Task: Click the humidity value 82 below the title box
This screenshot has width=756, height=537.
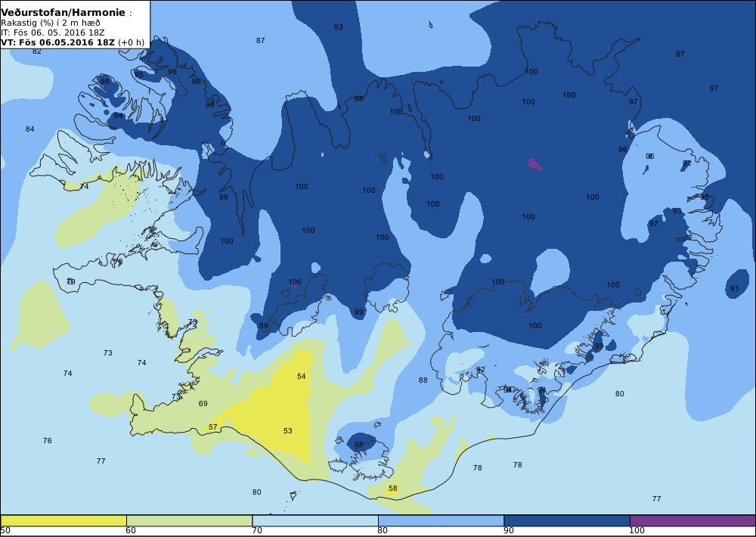Action: [37, 51]
